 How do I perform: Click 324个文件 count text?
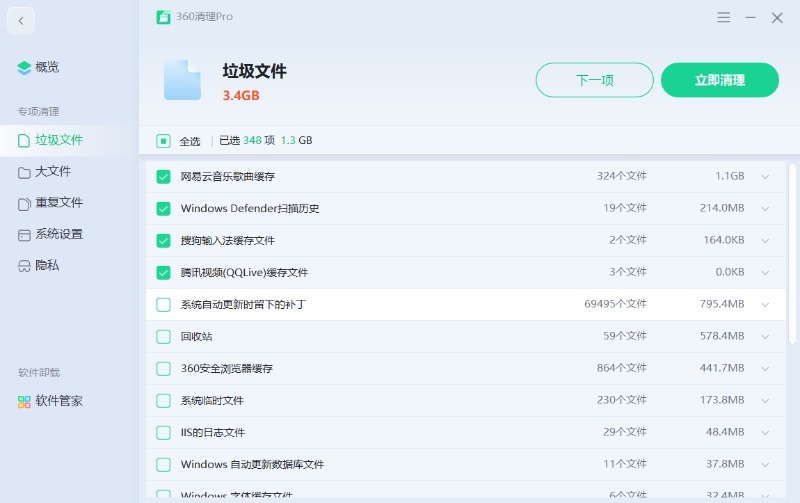(622, 176)
